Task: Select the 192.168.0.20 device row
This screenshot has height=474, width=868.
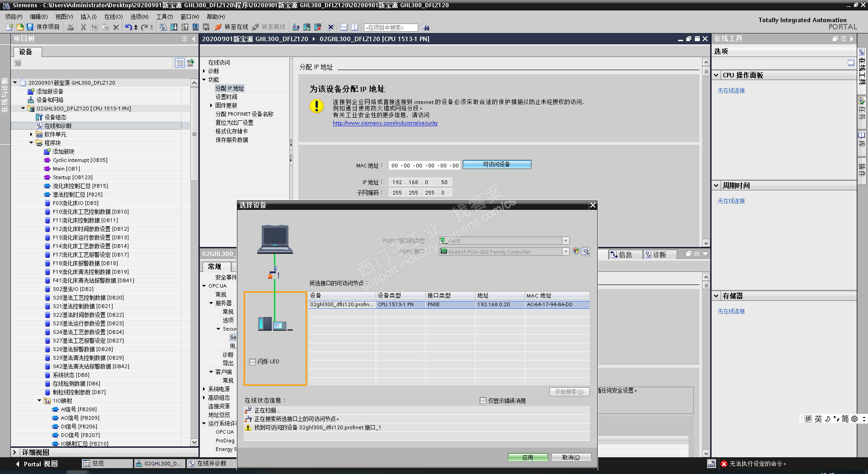Action: (449, 305)
